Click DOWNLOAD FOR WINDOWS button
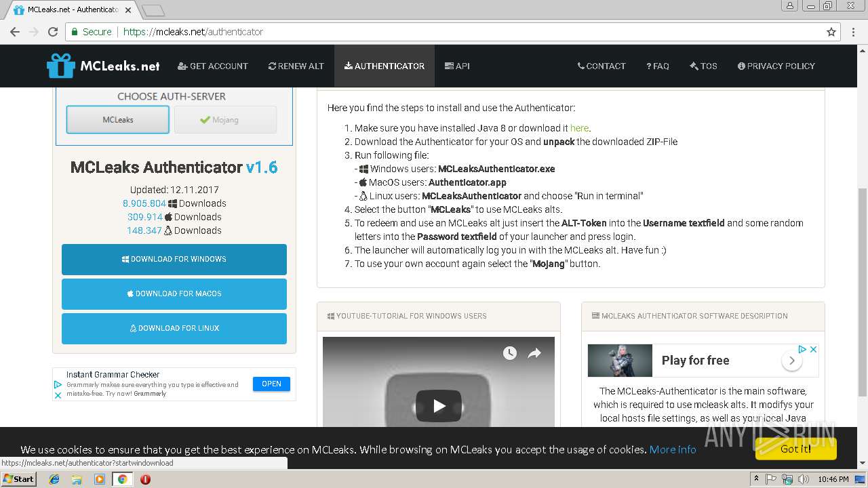Screen dimensions: 868x488 (174, 260)
